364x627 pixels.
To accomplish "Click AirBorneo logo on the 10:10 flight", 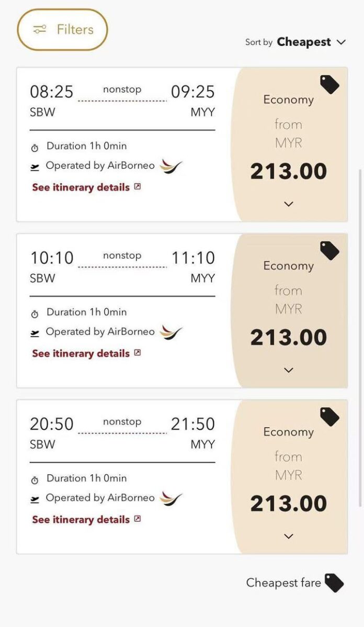I will click(x=171, y=332).
